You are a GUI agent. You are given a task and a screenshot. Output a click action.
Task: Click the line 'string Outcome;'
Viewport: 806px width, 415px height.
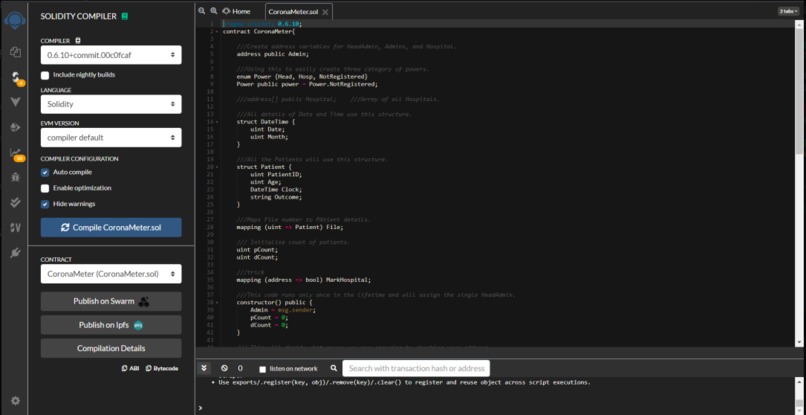276,197
